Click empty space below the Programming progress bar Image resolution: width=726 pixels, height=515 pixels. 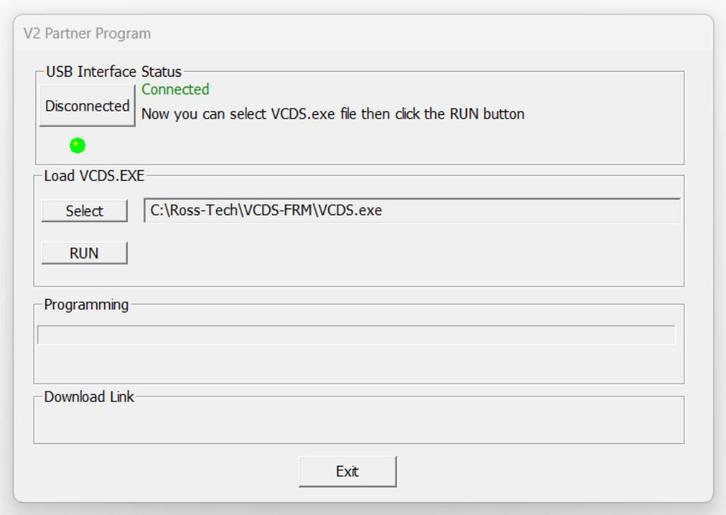tap(358, 364)
